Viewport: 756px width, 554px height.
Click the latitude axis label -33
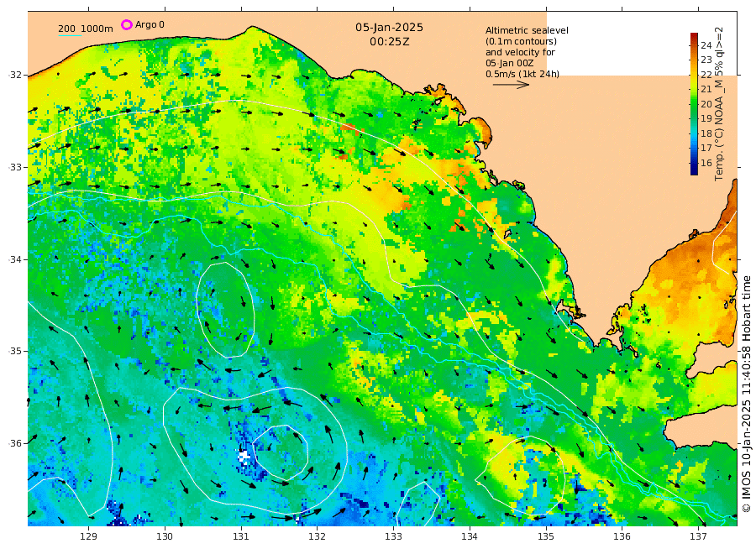15,167
